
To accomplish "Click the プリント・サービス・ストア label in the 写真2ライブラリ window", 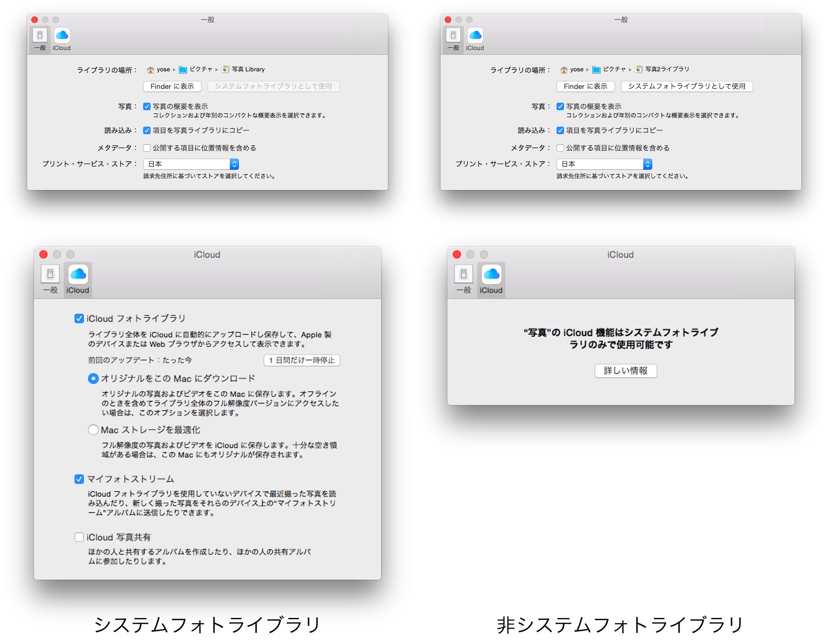I will point(503,164).
